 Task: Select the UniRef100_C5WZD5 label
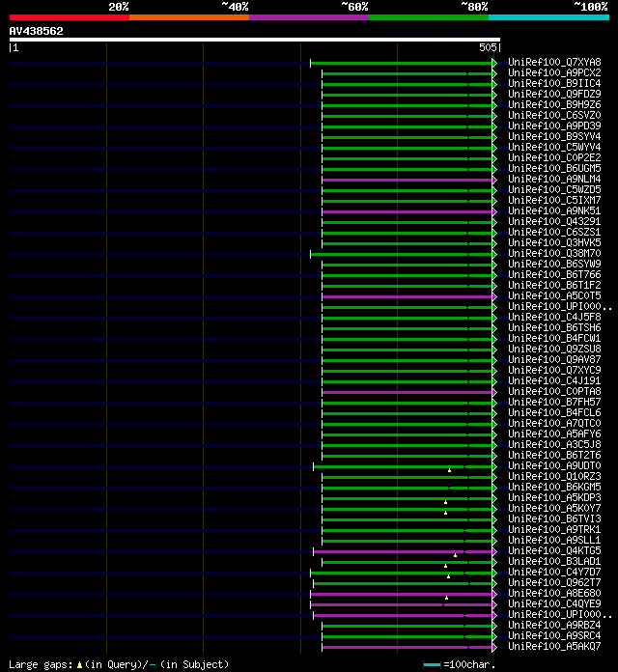554,189
